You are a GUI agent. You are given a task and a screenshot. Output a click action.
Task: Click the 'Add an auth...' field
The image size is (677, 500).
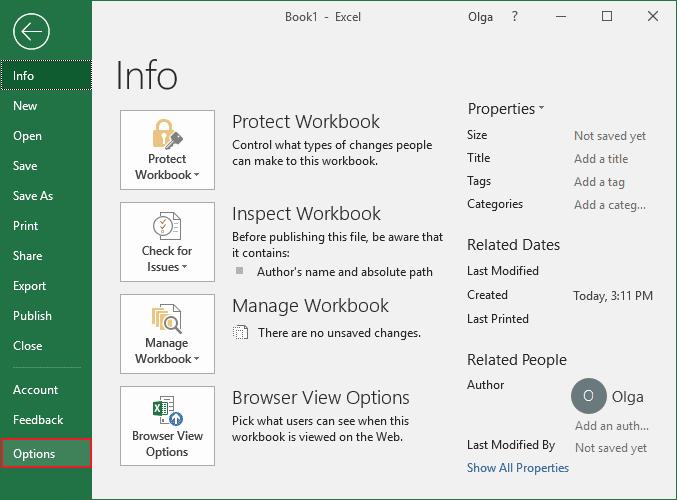[x=612, y=426]
